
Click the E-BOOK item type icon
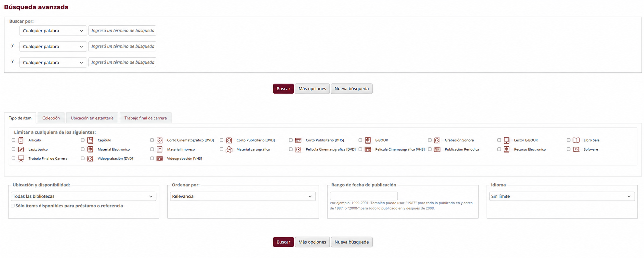(x=368, y=140)
